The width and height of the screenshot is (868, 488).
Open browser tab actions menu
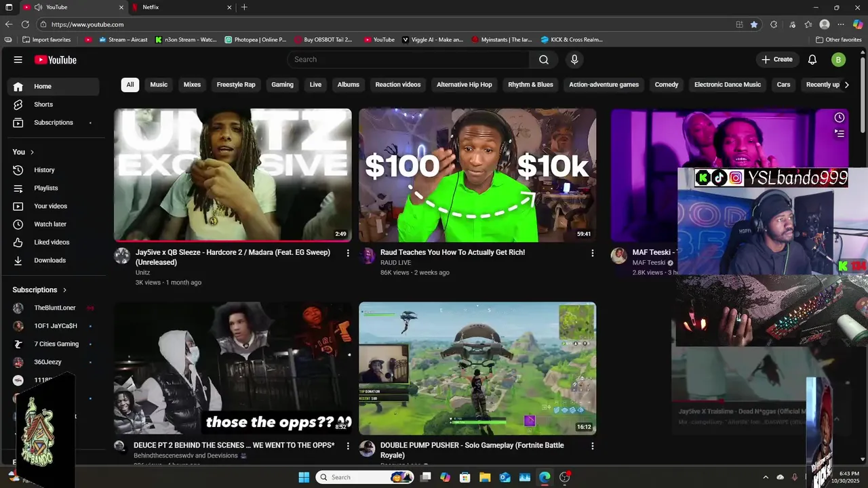click(9, 7)
